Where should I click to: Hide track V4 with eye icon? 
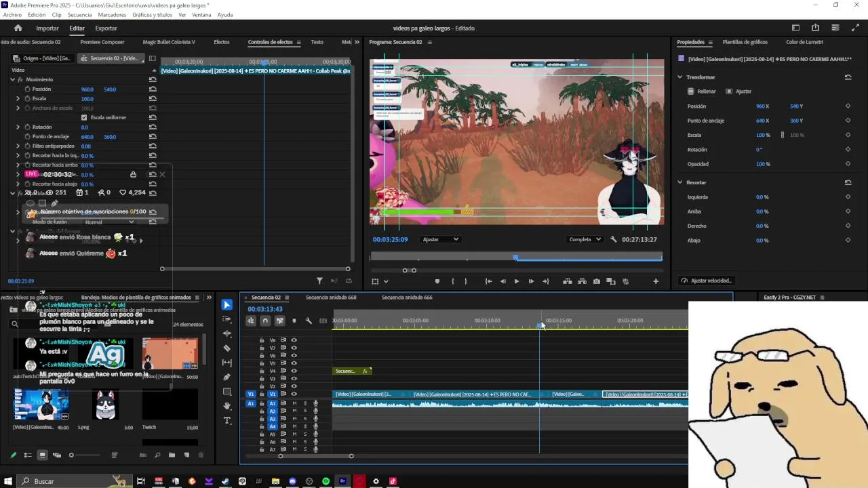coord(294,371)
